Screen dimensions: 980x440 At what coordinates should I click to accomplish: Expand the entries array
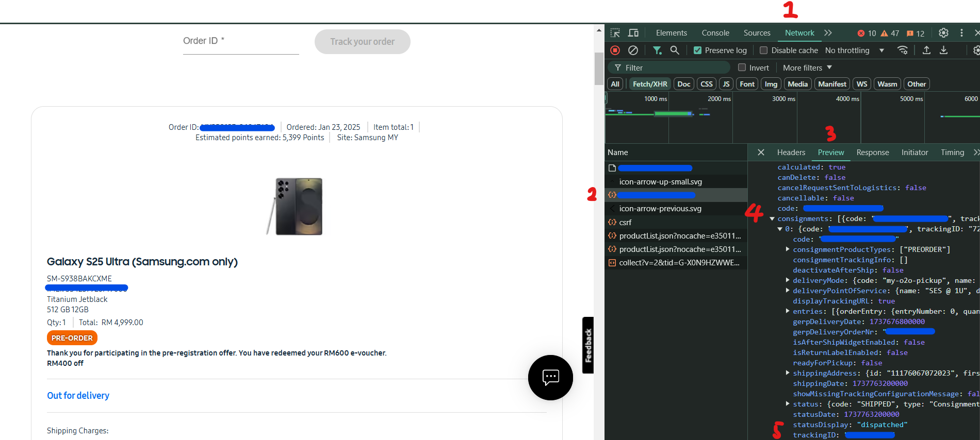pos(788,311)
